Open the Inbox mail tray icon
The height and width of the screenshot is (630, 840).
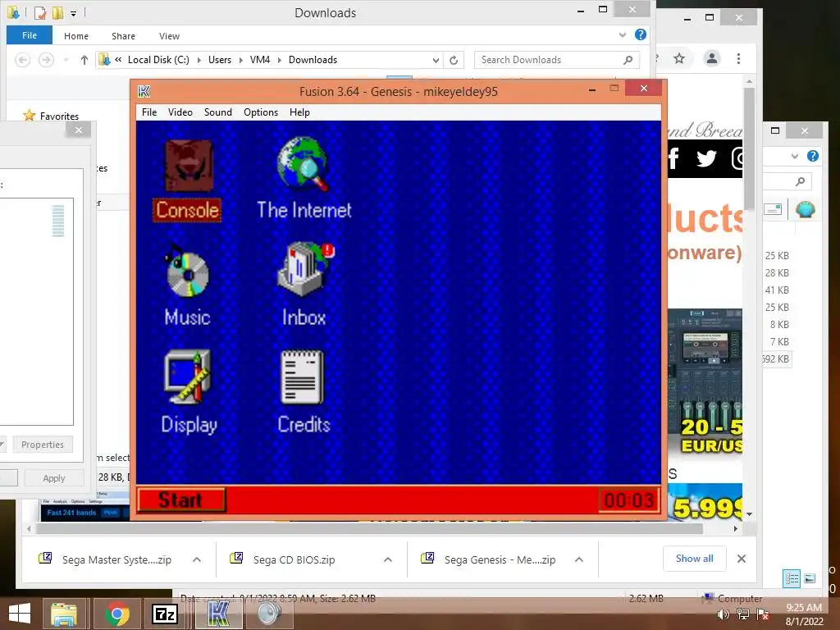(304, 285)
